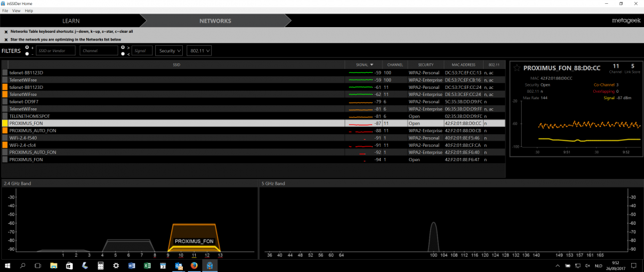The image size is (644, 272).
Task: Click the inSSIDer taskbar icon
Action: tap(209, 266)
